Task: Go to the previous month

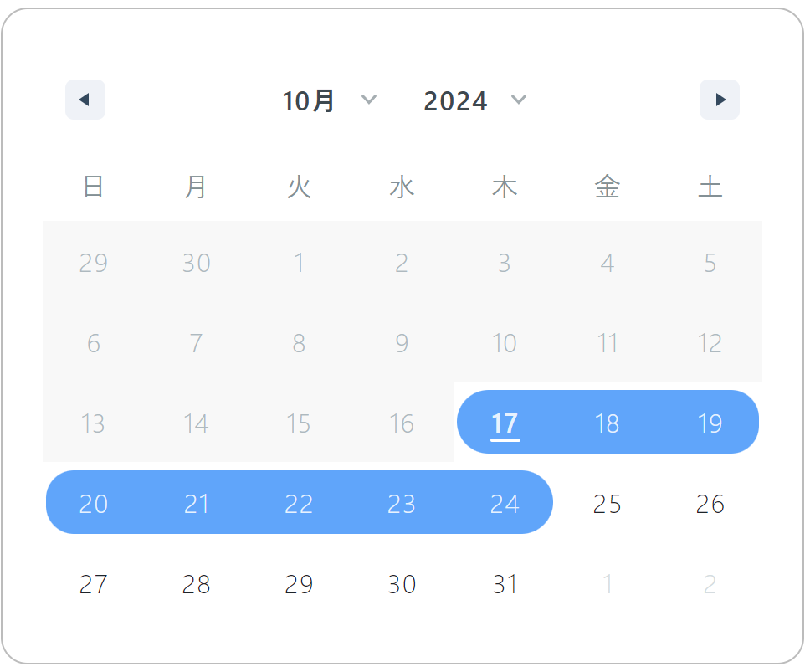Action: (x=85, y=100)
